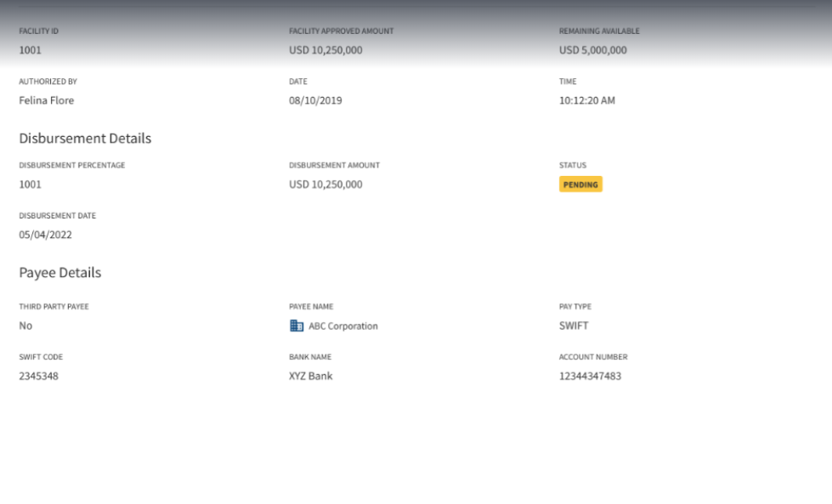Click the DISBURSEMENT PERCENTAGE label
This screenshot has height=504, width=832.
(72, 165)
